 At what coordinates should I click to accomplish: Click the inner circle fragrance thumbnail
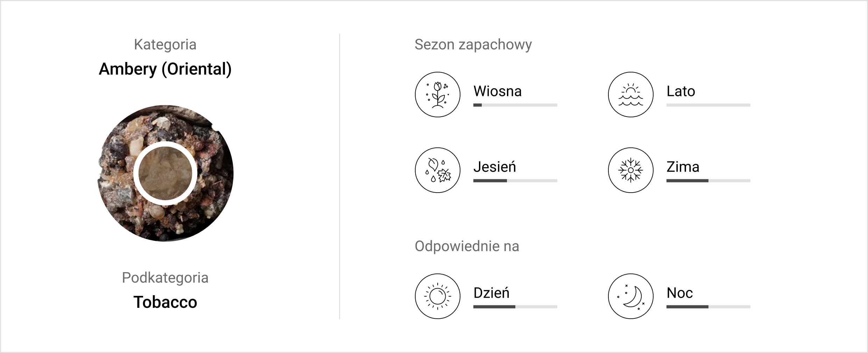point(165,173)
